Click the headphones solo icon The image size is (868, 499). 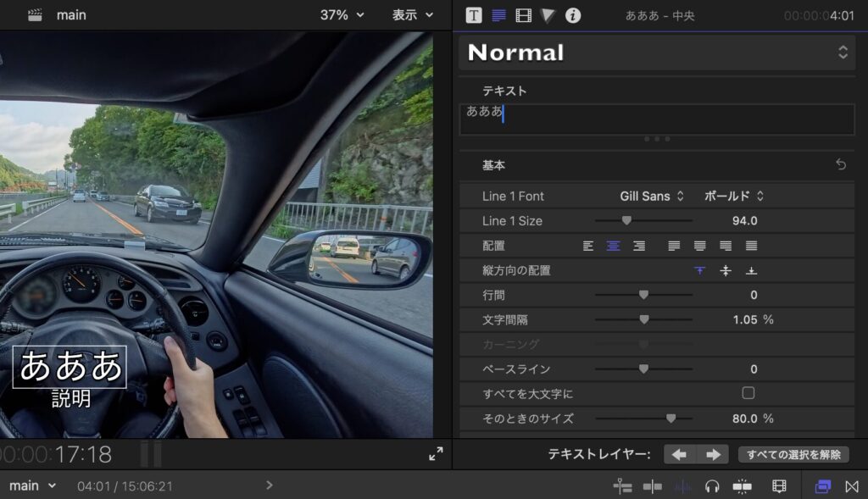tap(712, 486)
